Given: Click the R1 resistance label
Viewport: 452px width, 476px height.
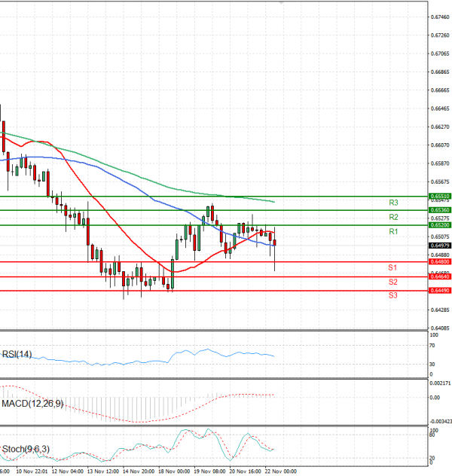Looking at the screenshot, I should pos(393,232).
